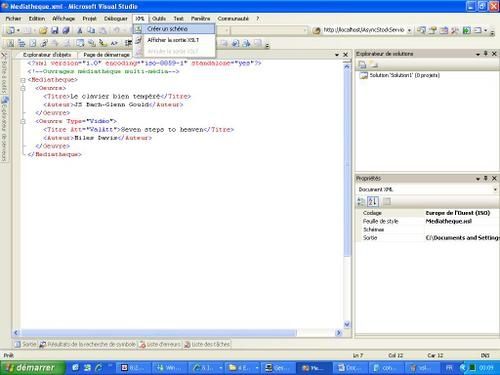Screen dimensions: 500x375
Task: Pin the Explorateur de solutions panel
Action: pyautogui.click(x=486, y=54)
